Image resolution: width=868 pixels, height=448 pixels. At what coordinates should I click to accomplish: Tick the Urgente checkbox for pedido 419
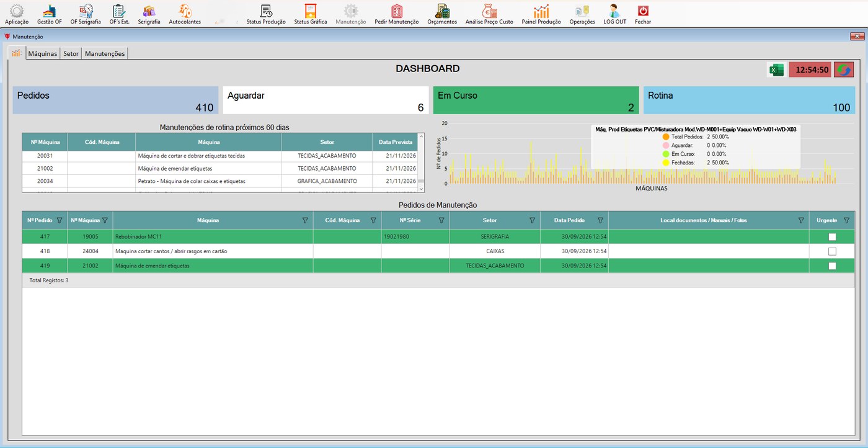click(x=832, y=266)
